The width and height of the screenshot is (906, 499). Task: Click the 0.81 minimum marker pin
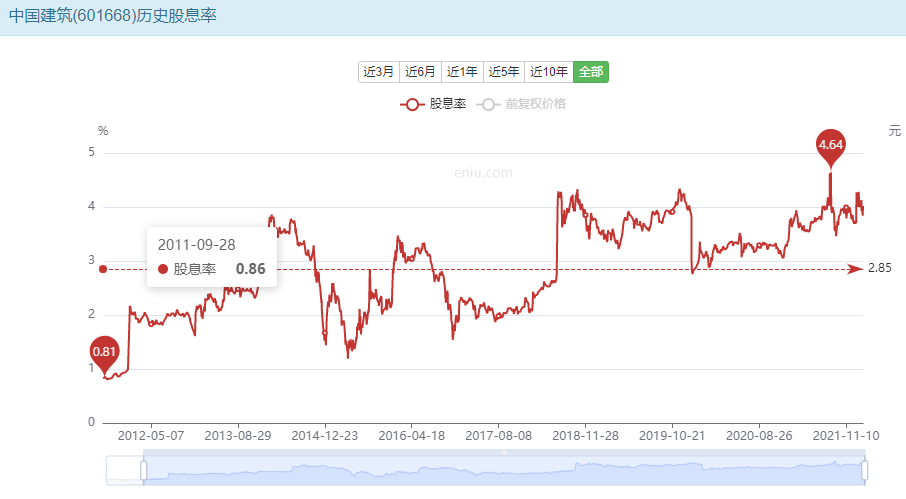[x=104, y=353]
